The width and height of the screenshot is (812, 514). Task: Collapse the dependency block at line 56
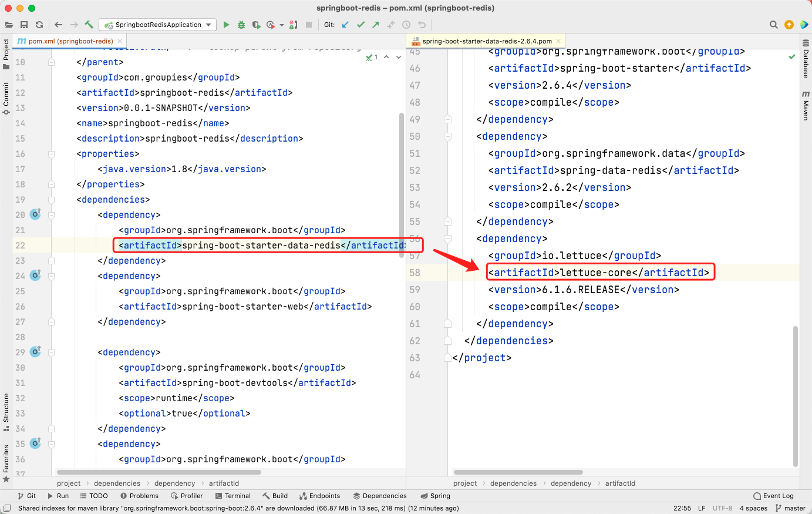point(447,238)
